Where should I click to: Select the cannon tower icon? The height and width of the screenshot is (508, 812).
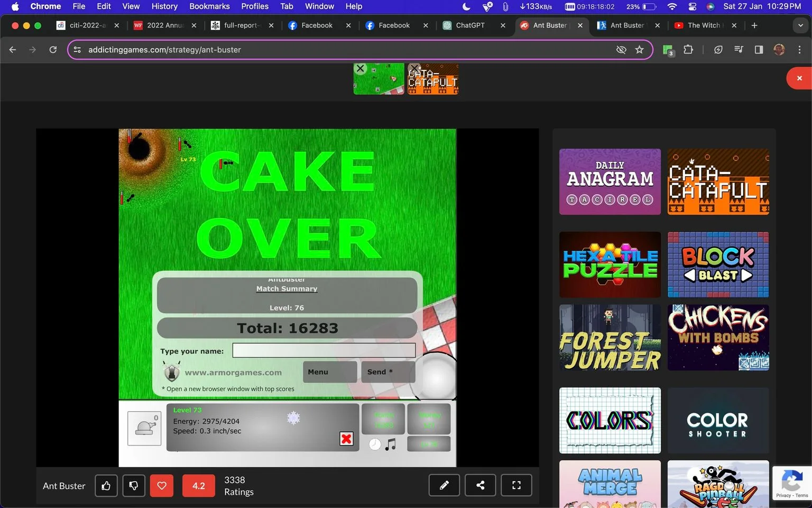tap(144, 428)
